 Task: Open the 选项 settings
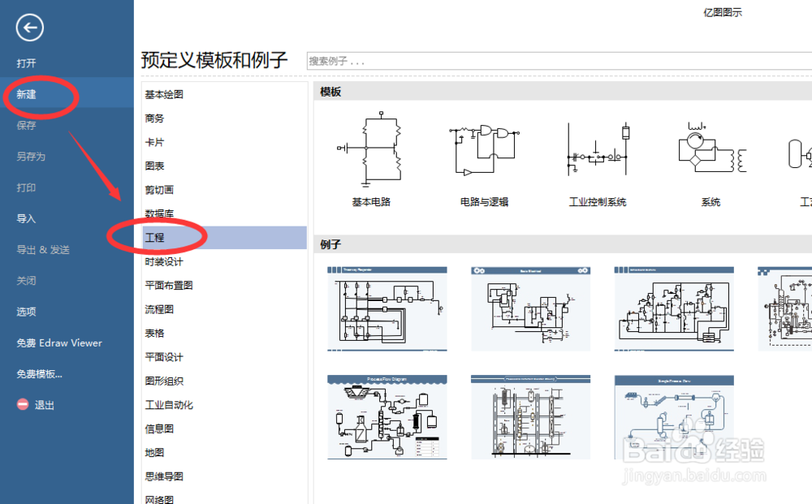tap(26, 312)
